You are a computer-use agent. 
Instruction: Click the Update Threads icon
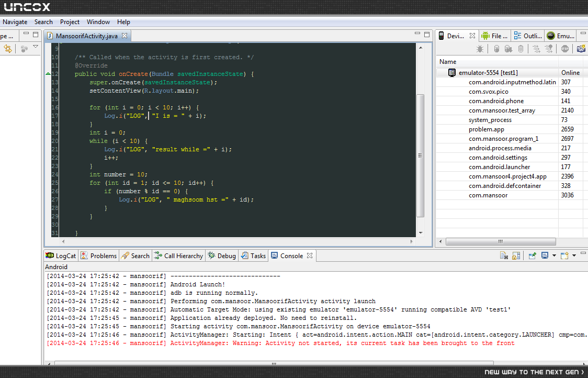pyautogui.click(x=537, y=49)
